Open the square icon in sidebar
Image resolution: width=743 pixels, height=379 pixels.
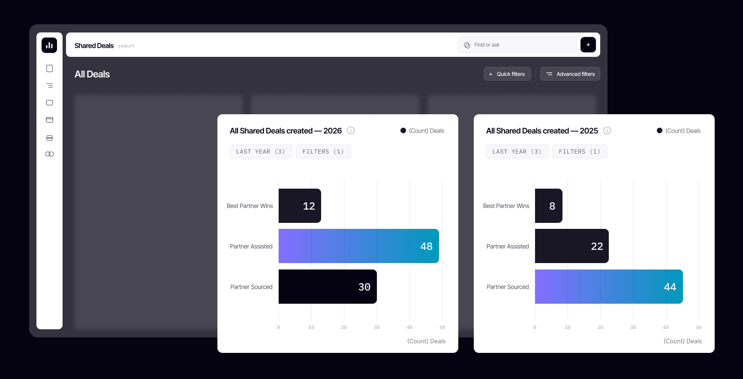pos(49,68)
